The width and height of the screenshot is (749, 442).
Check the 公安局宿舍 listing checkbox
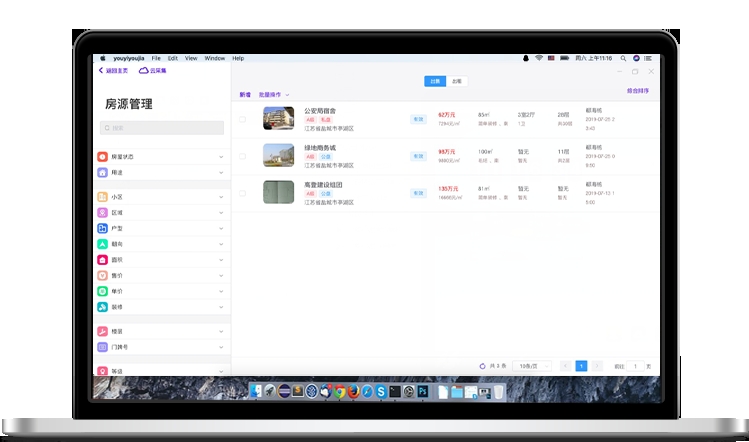click(x=242, y=119)
